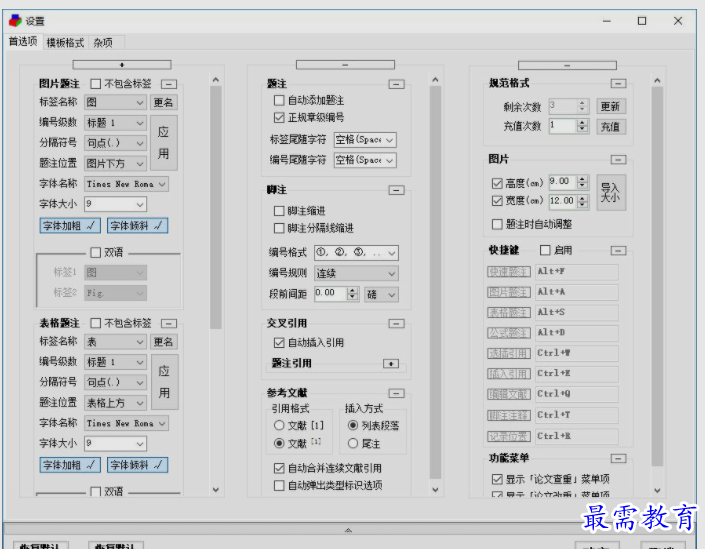Open 段前间距 unit 磅 dropdown
This screenshot has height=549, width=705.
coord(381,295)
